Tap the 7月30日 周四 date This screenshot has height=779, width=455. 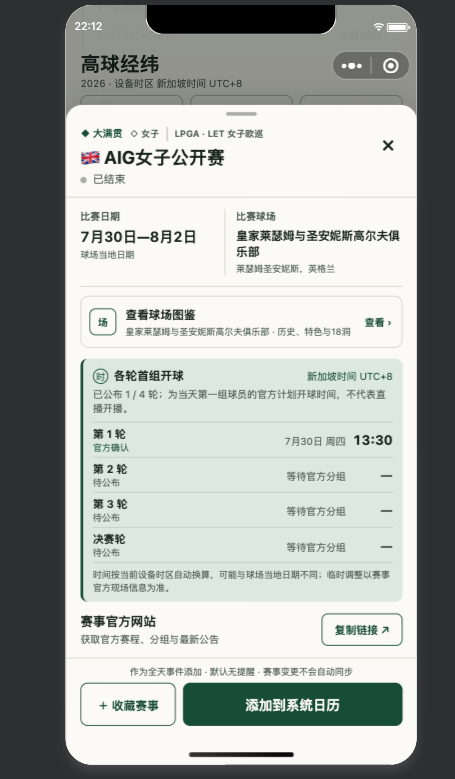point(315,441)
